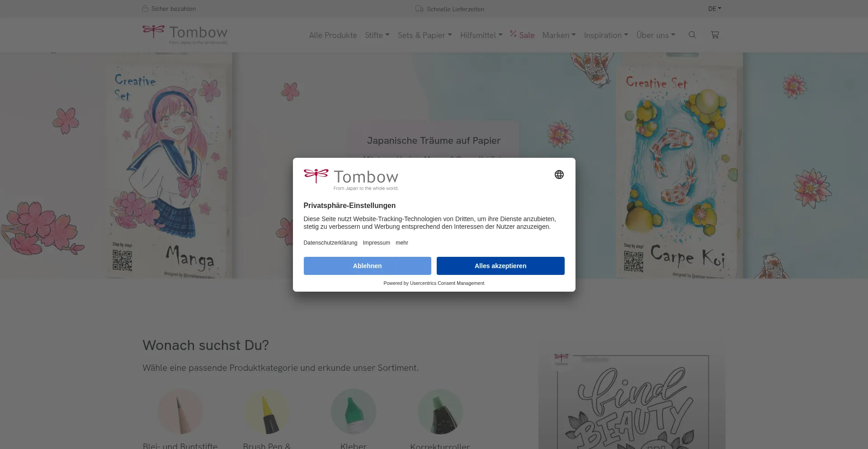The height and width of the screenshot is (449, 868).
Task: Click the globe language icon in dialog
Action: pyautogui.click(x=559, y=175)
